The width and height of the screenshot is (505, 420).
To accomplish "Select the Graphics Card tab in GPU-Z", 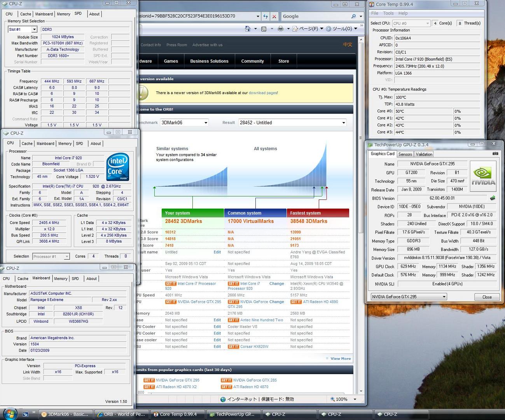I will 383,154.
